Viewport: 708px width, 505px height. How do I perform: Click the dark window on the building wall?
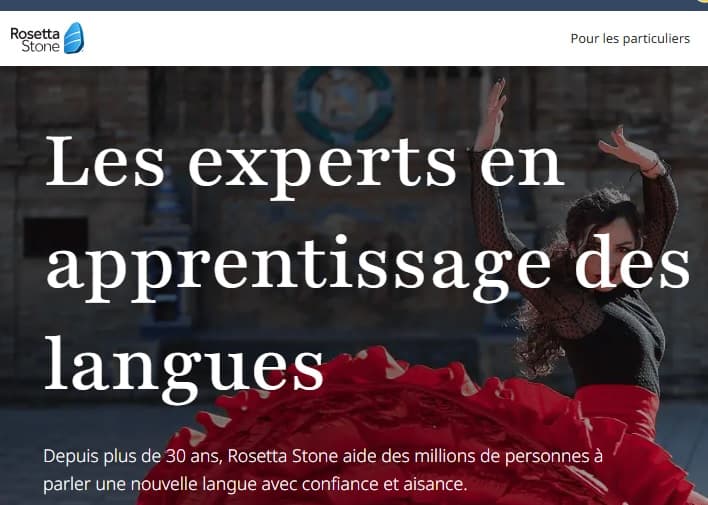[56, 236]
